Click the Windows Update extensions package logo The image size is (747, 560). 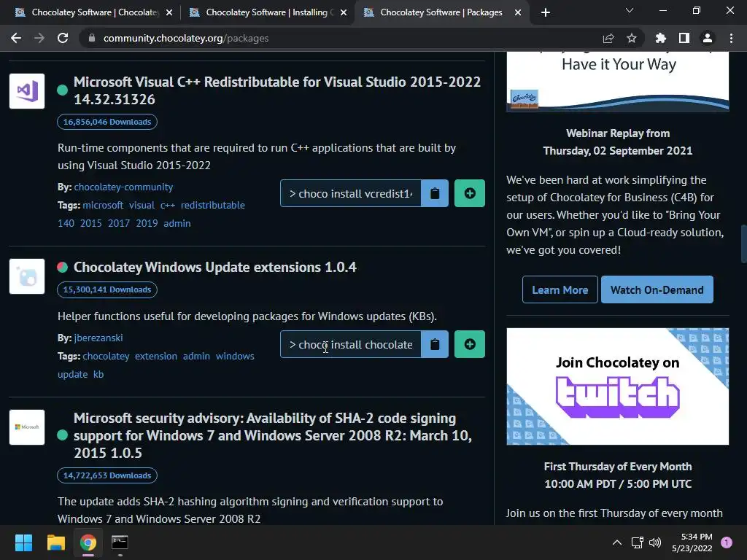[x=27, y=276]
